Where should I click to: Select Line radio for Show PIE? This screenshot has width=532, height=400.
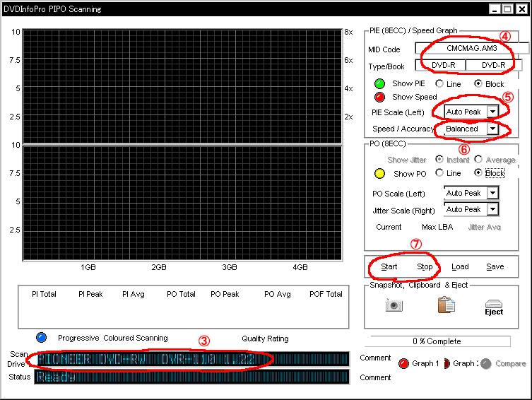439,83
